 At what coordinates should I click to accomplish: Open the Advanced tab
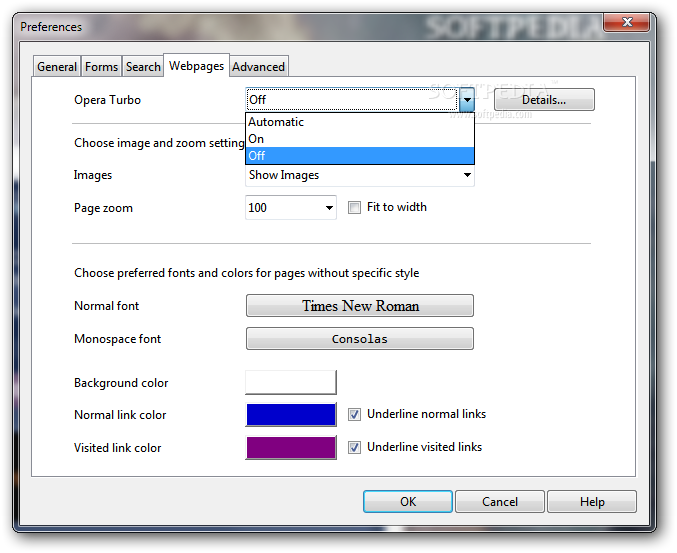click(259, 67)
